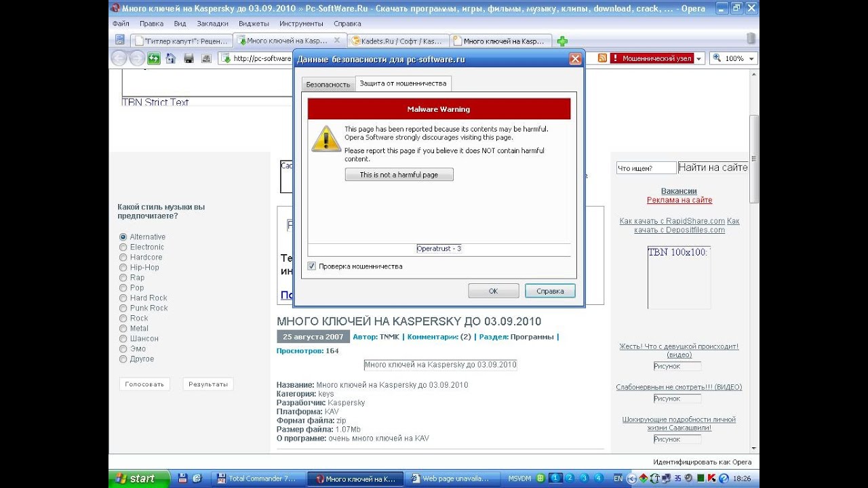Click Идентифицировать как Opera status text
This screenshot has width=868, height=488.
click(702, 462)
